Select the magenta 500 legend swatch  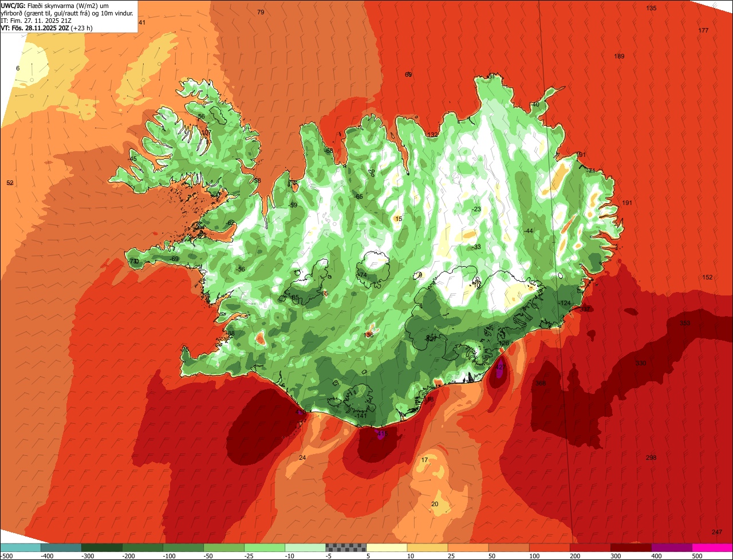(712, 547)
